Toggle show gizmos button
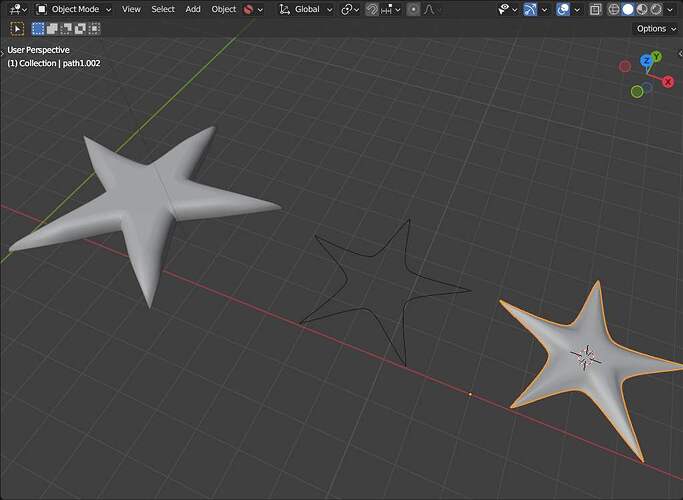This screenshot has width=683, height=500. (x=530, y=9)
